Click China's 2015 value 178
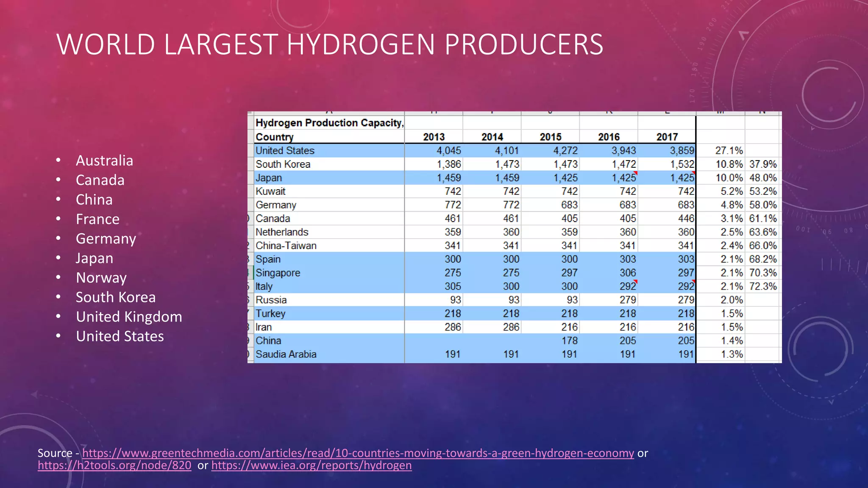868x488 pixels. point(570,341)
